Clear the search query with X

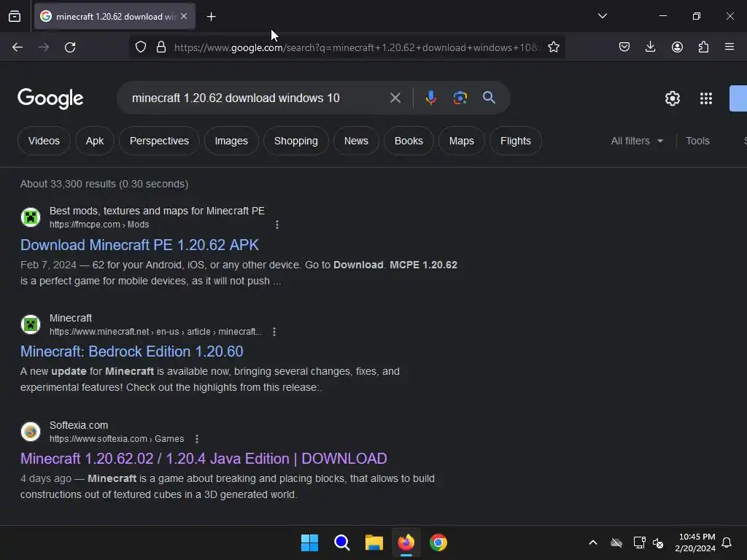point(395,98)
